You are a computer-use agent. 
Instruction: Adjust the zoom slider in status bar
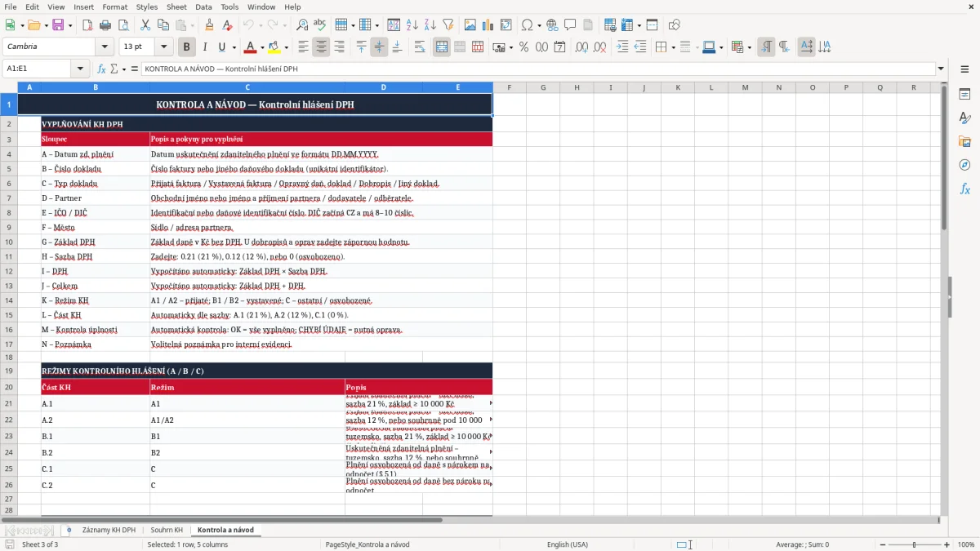click(x=914, y=544)
